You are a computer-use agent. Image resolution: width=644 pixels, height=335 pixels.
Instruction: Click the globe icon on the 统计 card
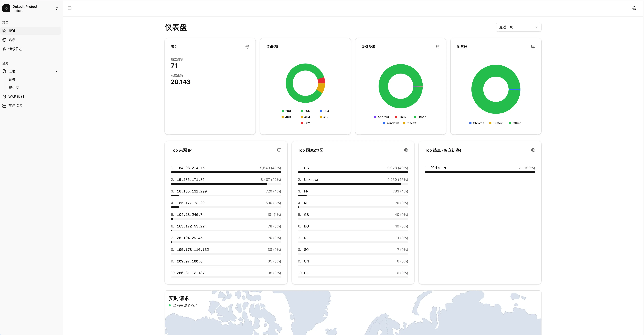coord(247,47)
